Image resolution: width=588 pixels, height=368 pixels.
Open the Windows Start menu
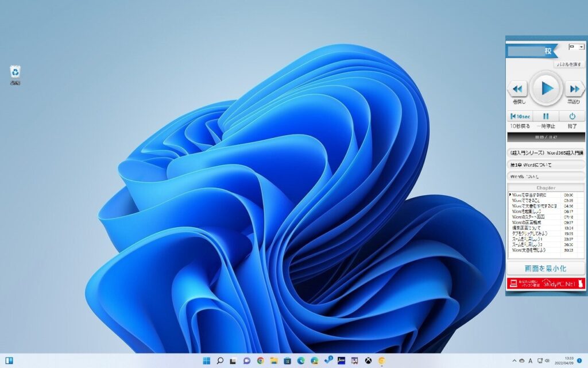206,361
